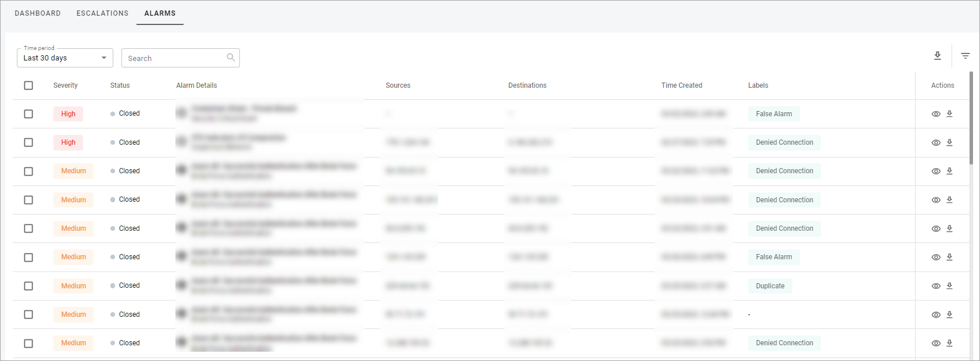Click the Sources column header

coord(398,85)
